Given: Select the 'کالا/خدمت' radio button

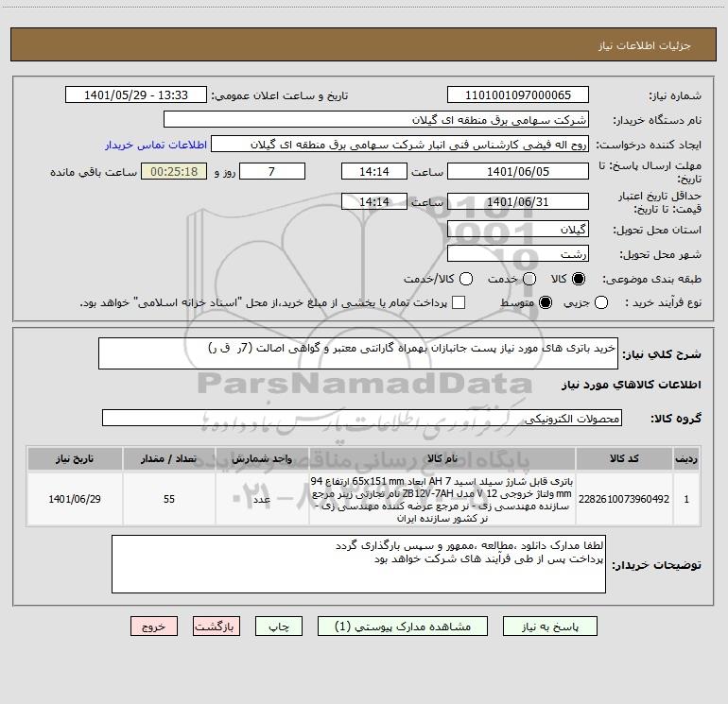Looking at the screenshot, I should point(466,279).
